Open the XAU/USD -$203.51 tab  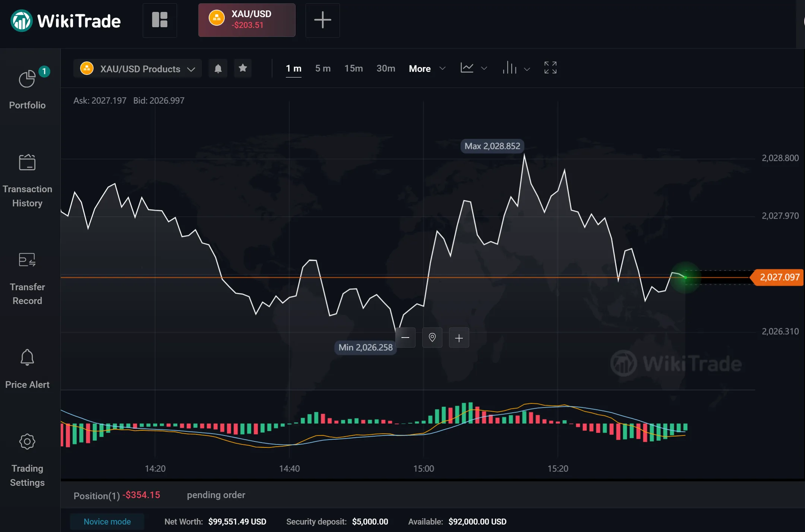(x=247, y=20)
